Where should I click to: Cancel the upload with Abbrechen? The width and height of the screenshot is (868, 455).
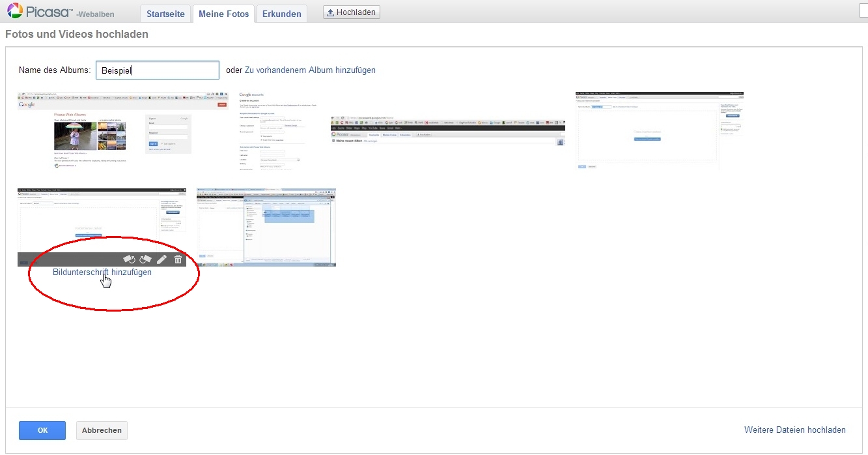pyautogui.click(x=102, y=430)
